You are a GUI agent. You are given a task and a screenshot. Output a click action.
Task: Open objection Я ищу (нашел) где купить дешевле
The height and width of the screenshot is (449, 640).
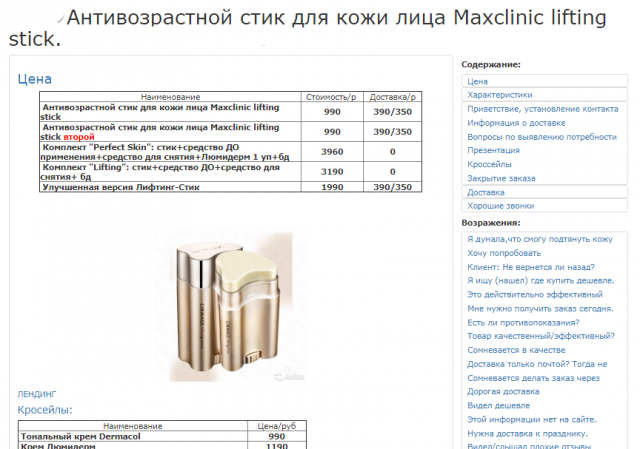coord(540,280)
